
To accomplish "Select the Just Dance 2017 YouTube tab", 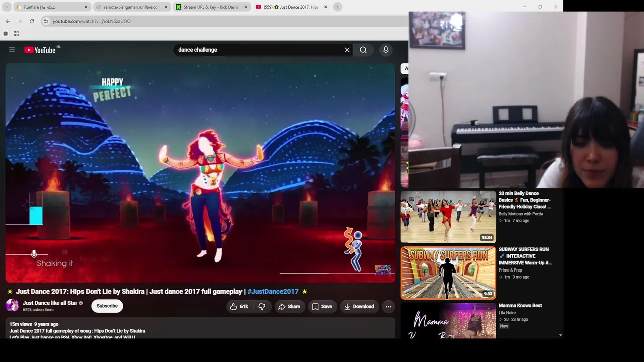I will 291,7.
